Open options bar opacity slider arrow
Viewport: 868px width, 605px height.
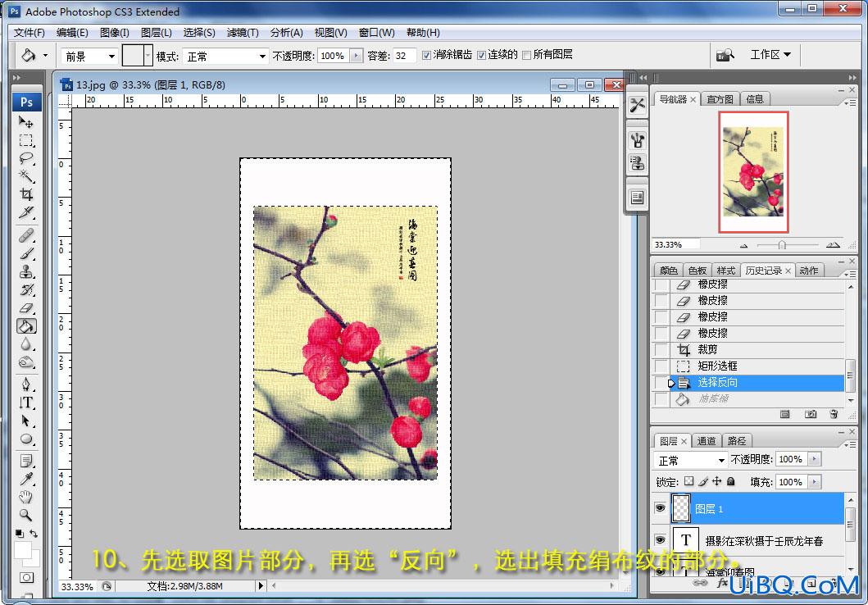point(356,56)
